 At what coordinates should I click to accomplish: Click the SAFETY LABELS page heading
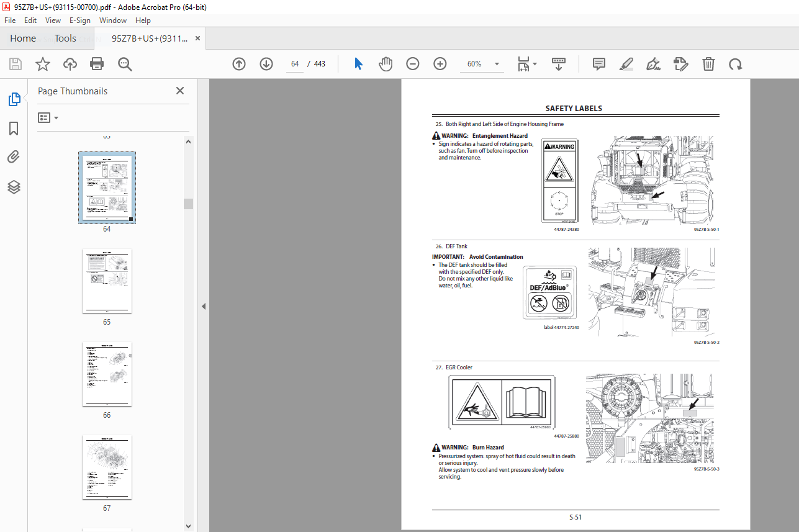[x=574, y=109]
